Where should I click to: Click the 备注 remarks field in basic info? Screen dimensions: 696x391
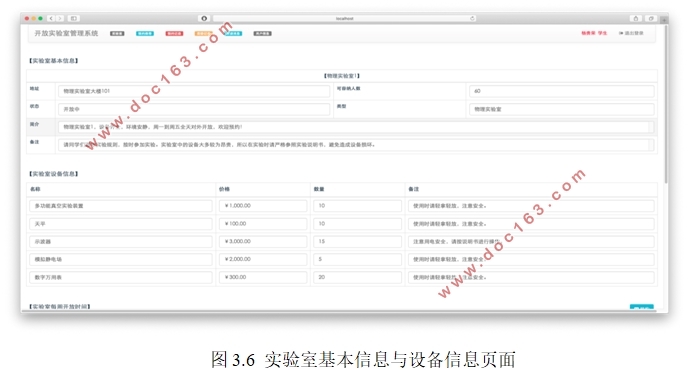point(356,145)
